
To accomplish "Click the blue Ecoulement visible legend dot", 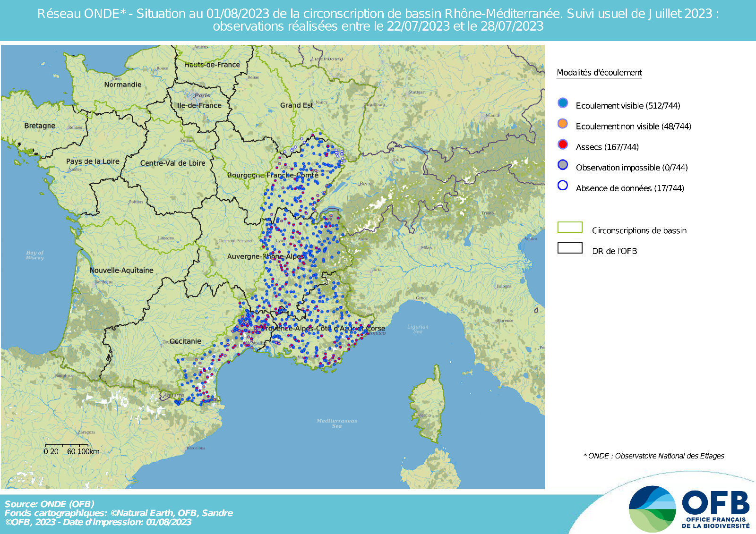I will [562, 103].
